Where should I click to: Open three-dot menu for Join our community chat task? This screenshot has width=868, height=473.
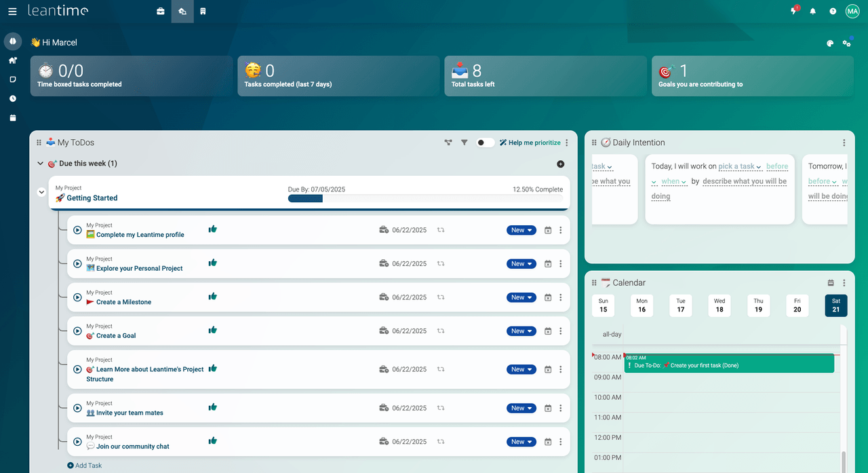click(560, 442)
